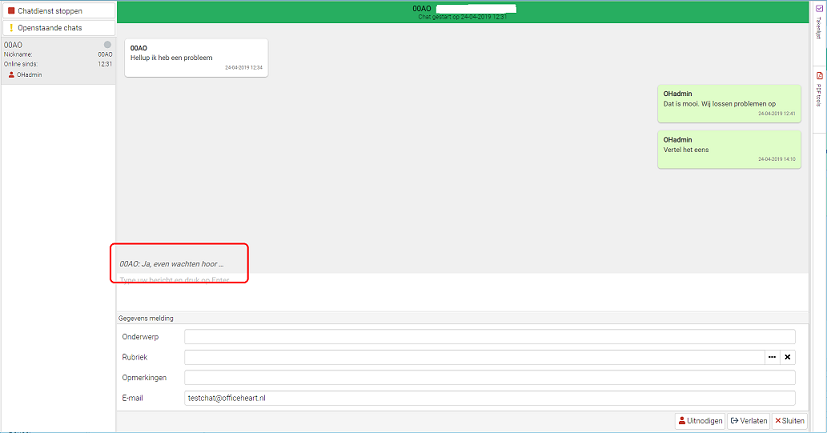Viewport: 827px width, 433px height.
Task: Click the yellow exclamation icon of Openstaande chats
Action: pyautogui.click(x=11, y=28)
